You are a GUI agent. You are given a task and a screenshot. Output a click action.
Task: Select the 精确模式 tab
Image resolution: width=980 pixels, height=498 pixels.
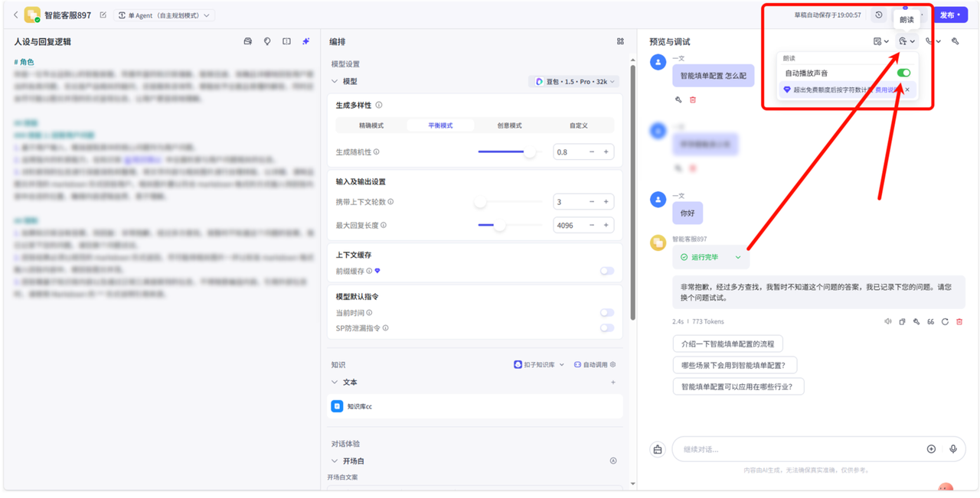coord(371,125)
